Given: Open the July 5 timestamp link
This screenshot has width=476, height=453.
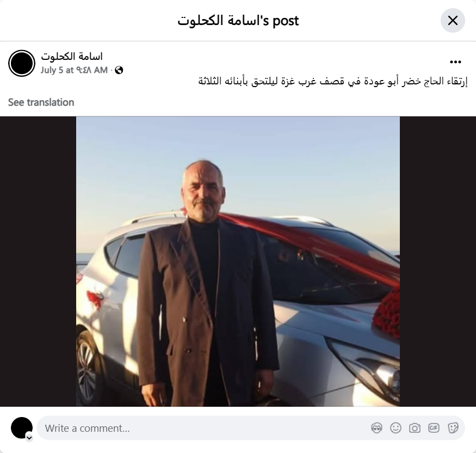Looking at the screenshot, I should [x=74, y=70].
